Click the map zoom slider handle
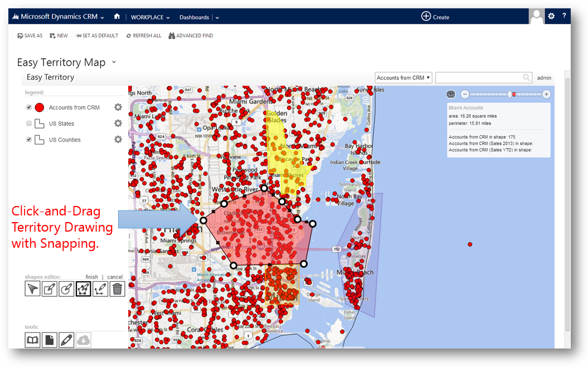The image size is (588, 368). [510, 94]
